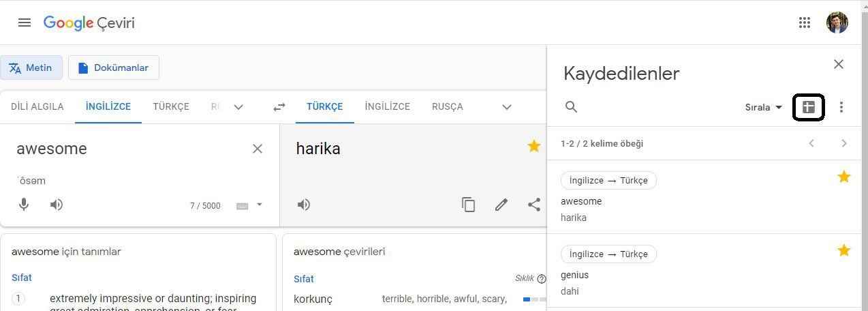The width and height of the screenshot is (868, 311).
Task: Open the Sırala sort dropdown
Action: pos(763,107)
